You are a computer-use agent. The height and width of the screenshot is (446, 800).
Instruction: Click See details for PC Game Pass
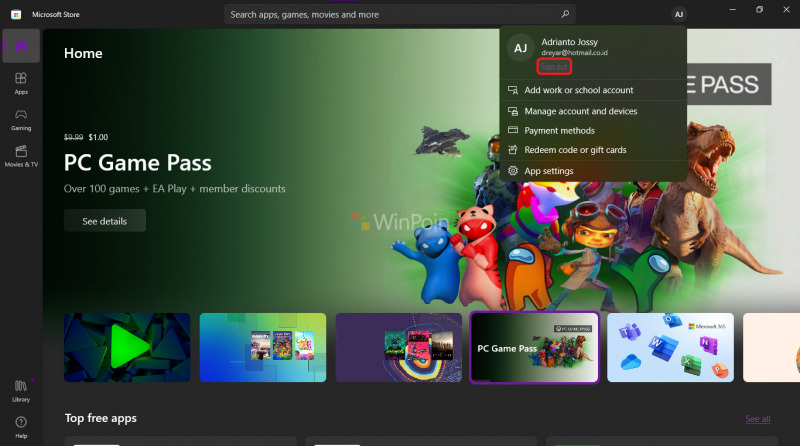click(105, 221)
